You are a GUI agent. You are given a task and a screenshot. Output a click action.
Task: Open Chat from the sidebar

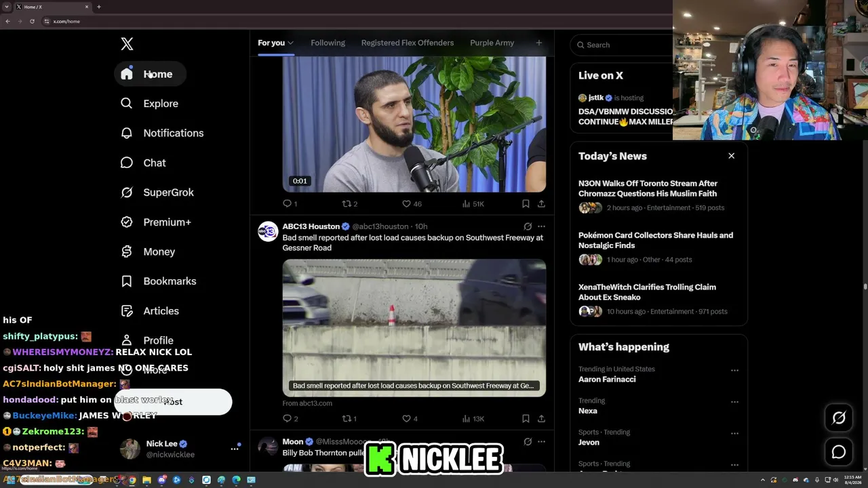point(143,163)
